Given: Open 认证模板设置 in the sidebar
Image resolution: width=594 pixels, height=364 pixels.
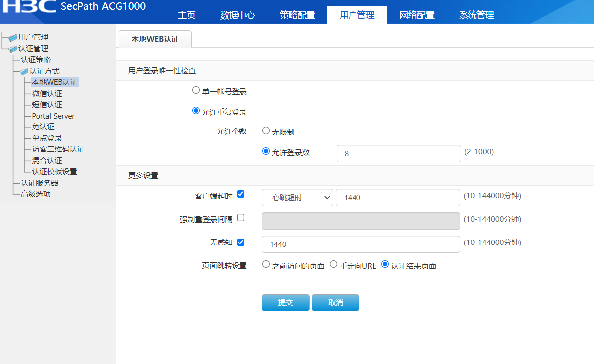Looking at the screenshot, I should pos(54,172).
